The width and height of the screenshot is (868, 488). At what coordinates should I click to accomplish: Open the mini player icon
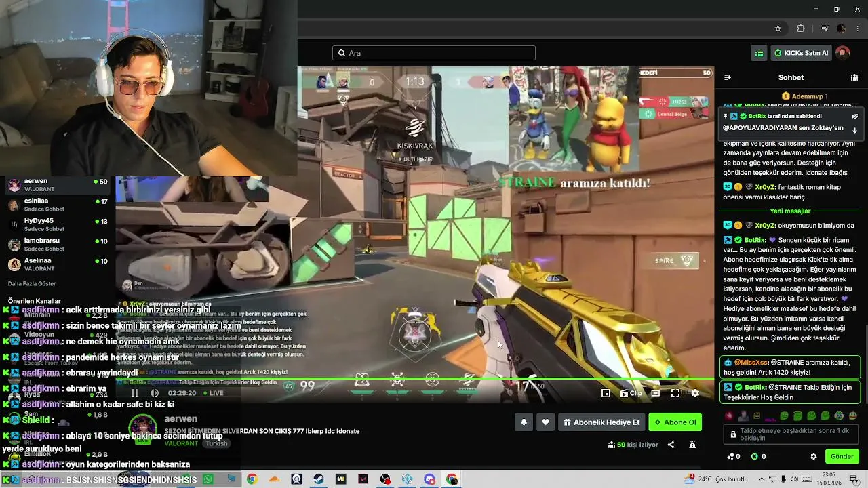click(x=606, y=393)
